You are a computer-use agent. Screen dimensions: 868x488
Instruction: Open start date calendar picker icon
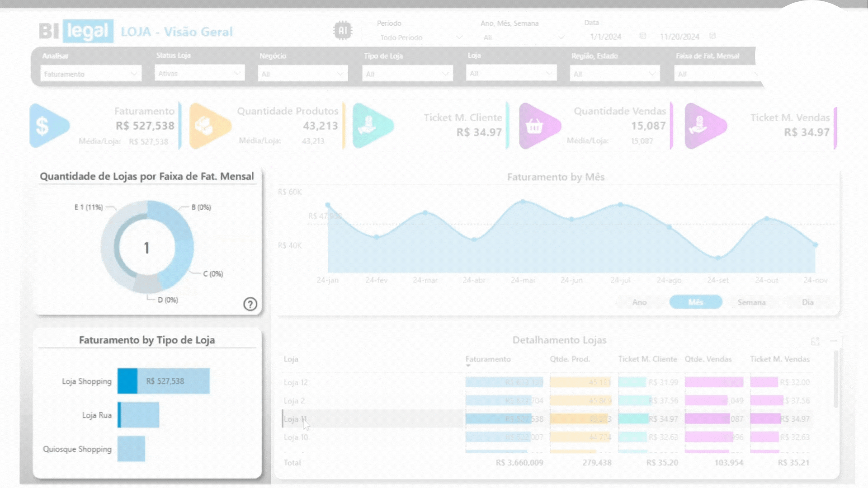[x=643, y=36]
